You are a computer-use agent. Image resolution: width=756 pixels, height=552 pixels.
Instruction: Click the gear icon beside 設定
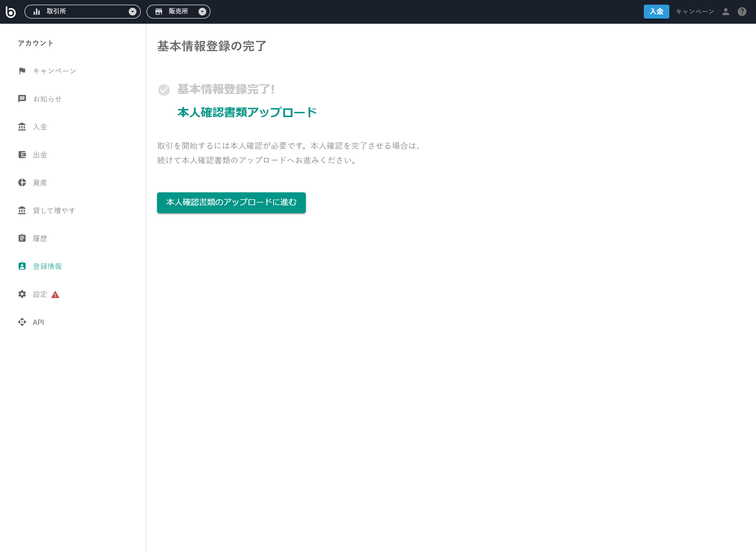point(22,294)
